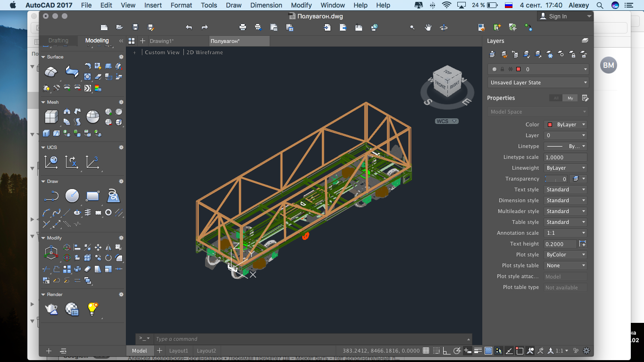Toggle My properties filter button

(570, 98)
